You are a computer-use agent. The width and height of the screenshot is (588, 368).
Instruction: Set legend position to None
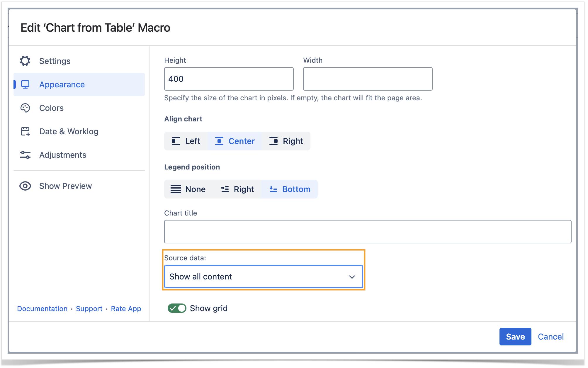(x=188, y=189)
